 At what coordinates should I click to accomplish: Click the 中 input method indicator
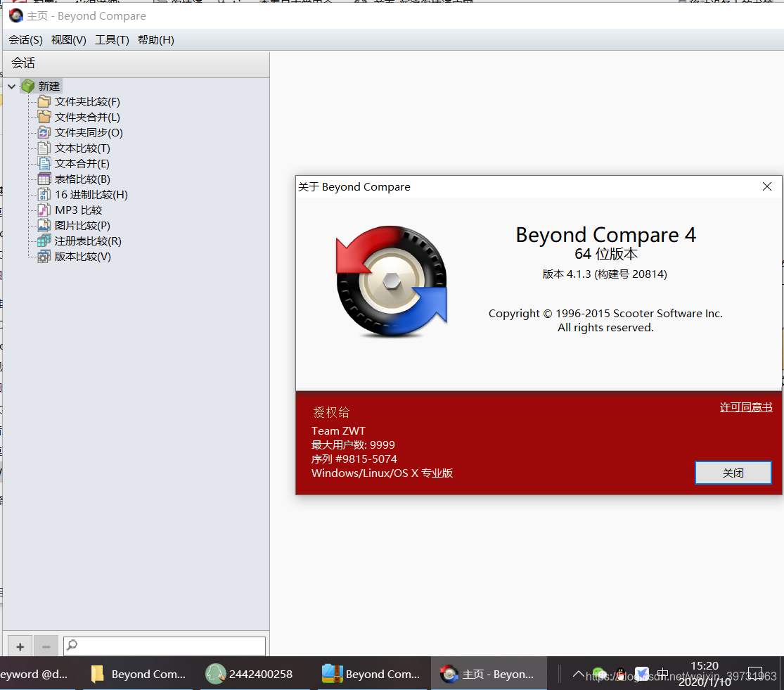pos(663,674)
